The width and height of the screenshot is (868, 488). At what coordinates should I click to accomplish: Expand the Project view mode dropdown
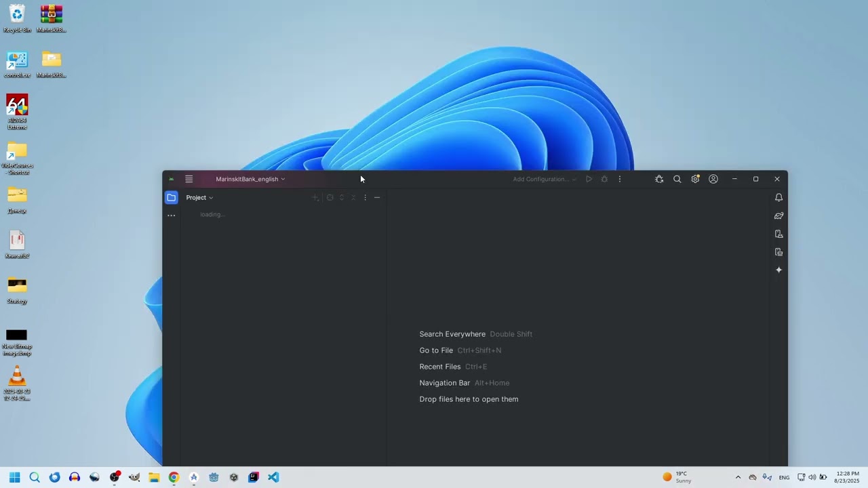pos(199,197)
